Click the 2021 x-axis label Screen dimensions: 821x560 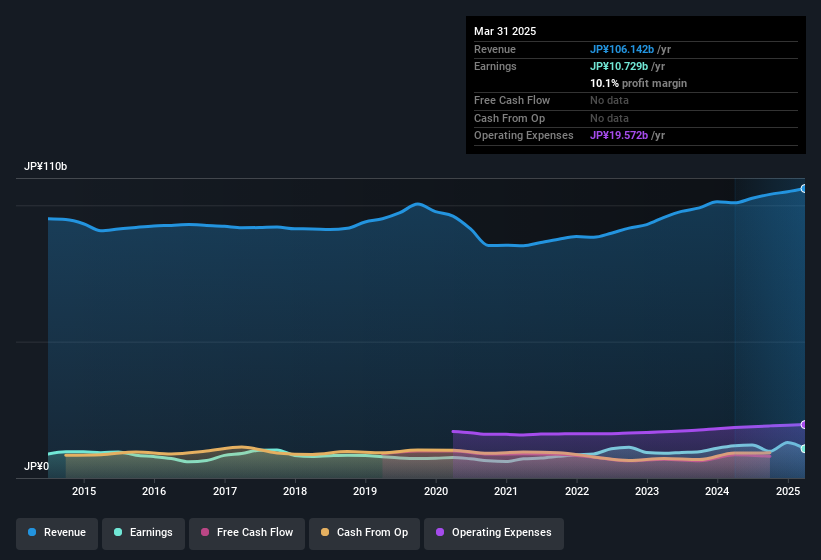(506, 491)
